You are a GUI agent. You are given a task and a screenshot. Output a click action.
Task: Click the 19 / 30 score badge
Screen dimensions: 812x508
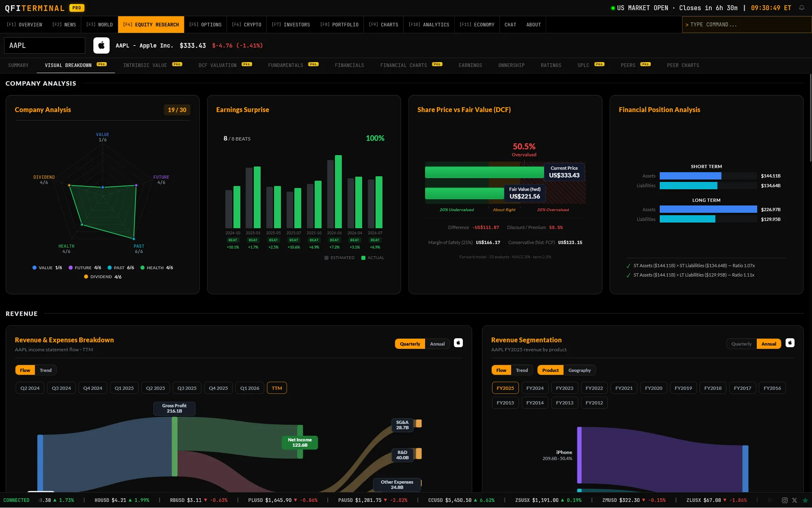tap(177, 110)
